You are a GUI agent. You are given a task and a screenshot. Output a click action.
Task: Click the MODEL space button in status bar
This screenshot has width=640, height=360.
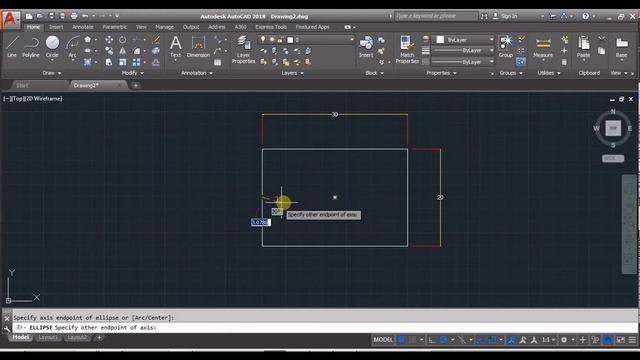(383, 340)
